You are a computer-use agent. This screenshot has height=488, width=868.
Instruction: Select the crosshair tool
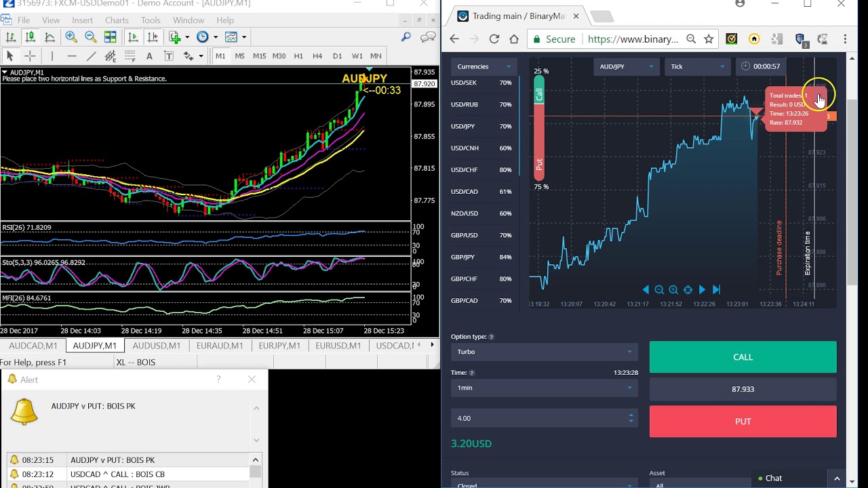[x=30, y=56]
